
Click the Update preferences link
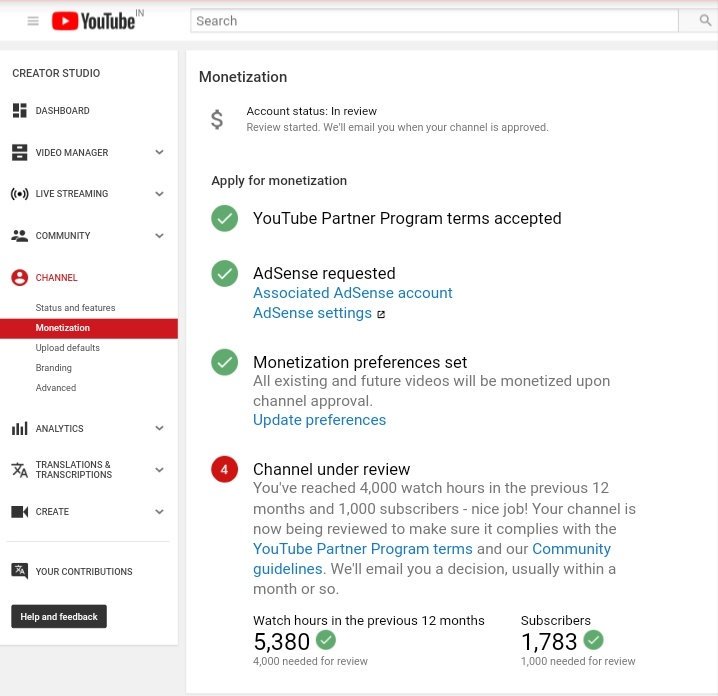coord(320,420)
